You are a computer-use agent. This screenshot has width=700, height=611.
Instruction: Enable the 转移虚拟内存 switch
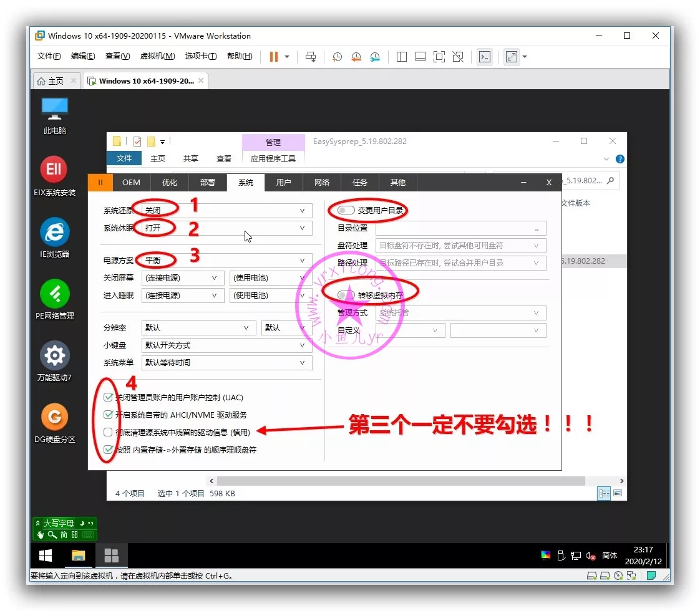tap(346, 295)
